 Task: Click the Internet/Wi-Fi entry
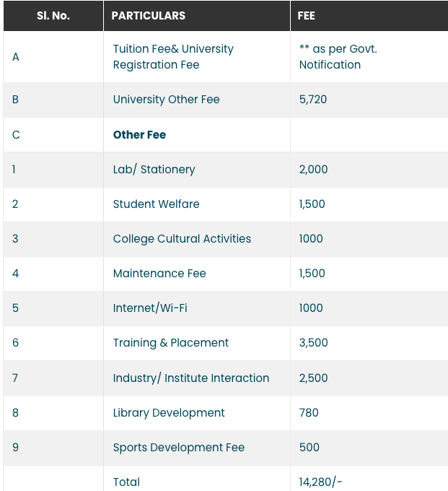[x=150, y=308]
